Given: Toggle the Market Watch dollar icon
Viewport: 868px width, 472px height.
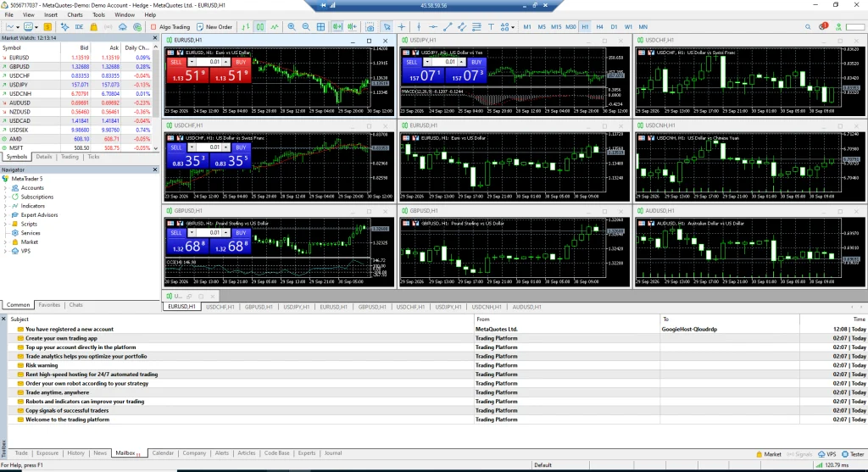Looking at the screenshot, I should tap(48, 26).
